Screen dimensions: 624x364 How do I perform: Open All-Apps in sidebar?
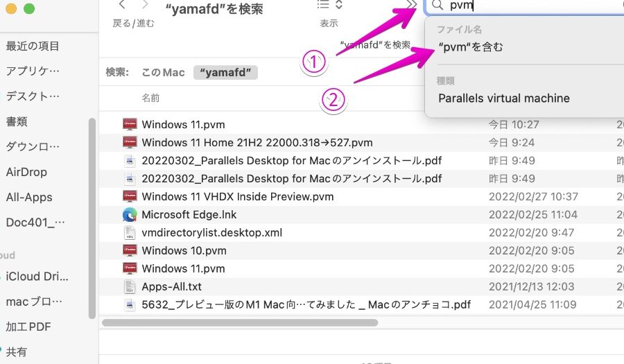coord(29,197)
